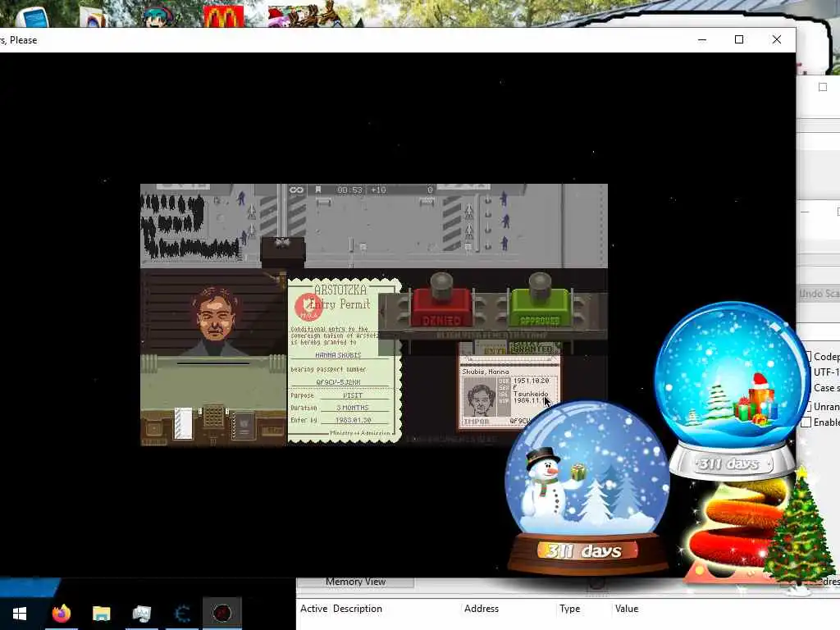This screenshot has width=840, height=630.
Task: Click the snowman snow globe widget
Action: (x=587, y=487)
